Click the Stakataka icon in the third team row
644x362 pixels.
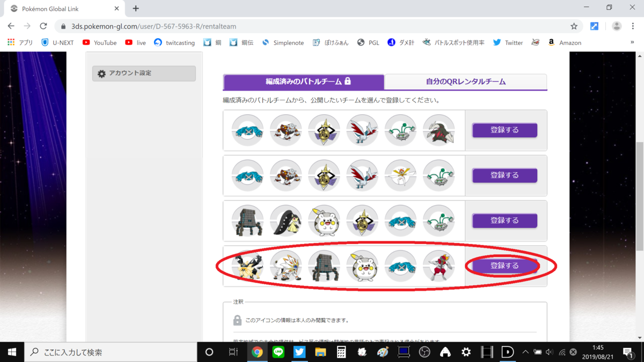click(248, 220)
